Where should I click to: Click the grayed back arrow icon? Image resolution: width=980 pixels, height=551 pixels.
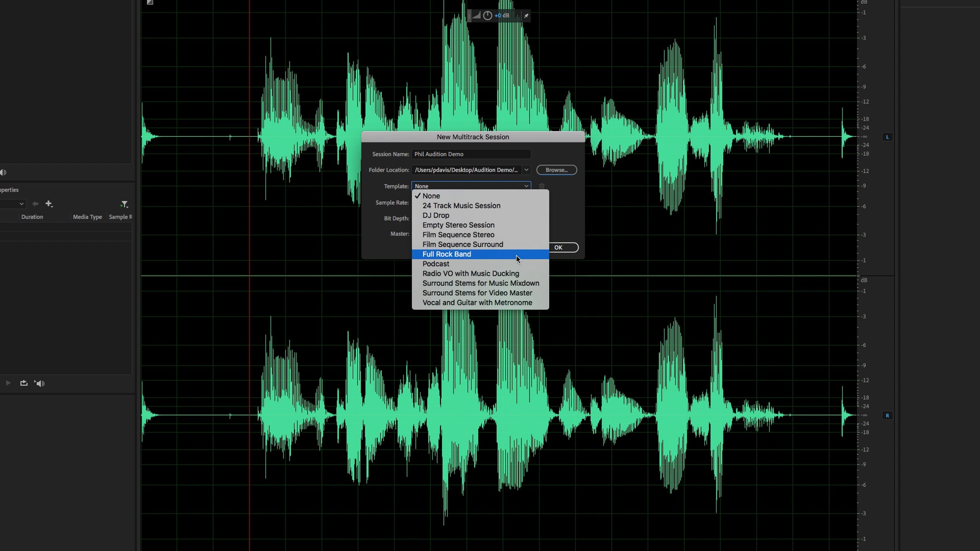35,204
